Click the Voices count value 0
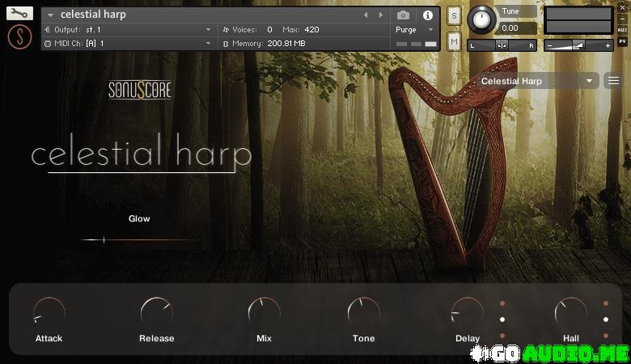 click(269, 30)
